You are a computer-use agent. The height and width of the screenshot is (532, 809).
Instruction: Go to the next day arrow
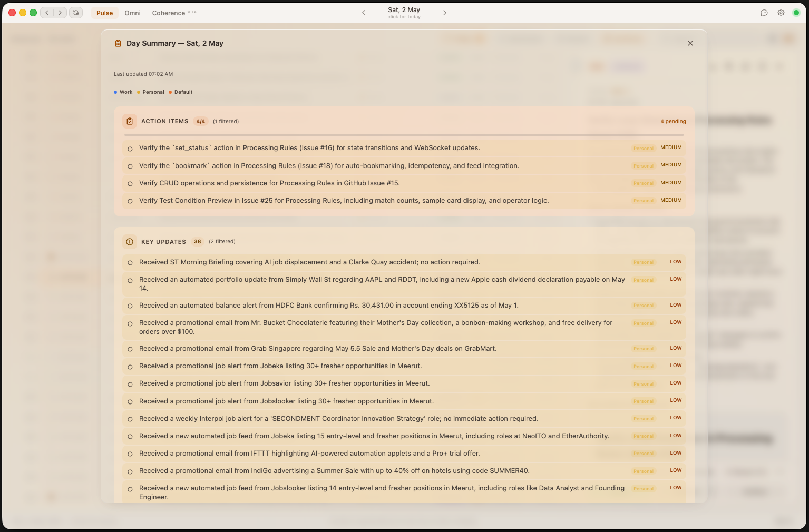coord(445,13)
